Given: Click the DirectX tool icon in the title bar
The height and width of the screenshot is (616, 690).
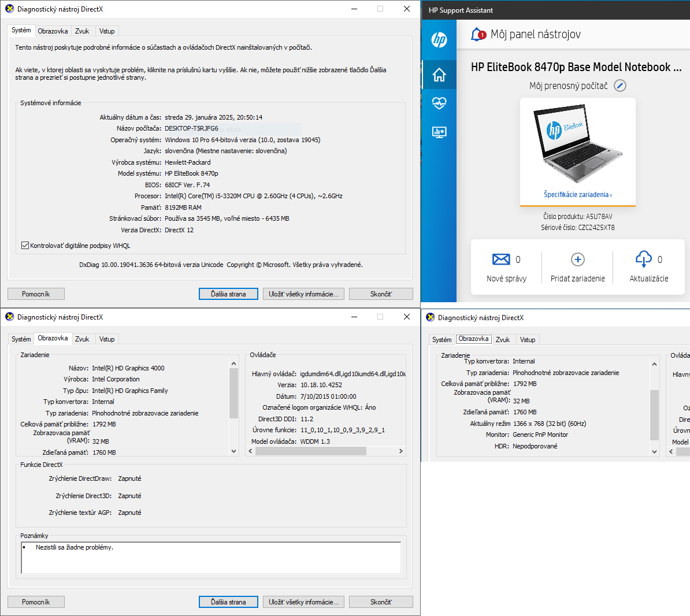Looking at the screenshot, I should pyautogui.click(x=8, y=9).
